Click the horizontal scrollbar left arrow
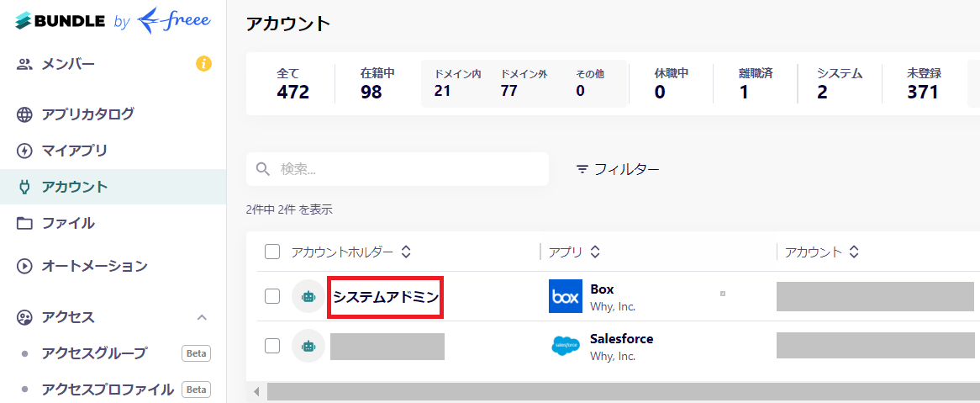Screen dimensions: 980x403 click(x=256, y=392)
